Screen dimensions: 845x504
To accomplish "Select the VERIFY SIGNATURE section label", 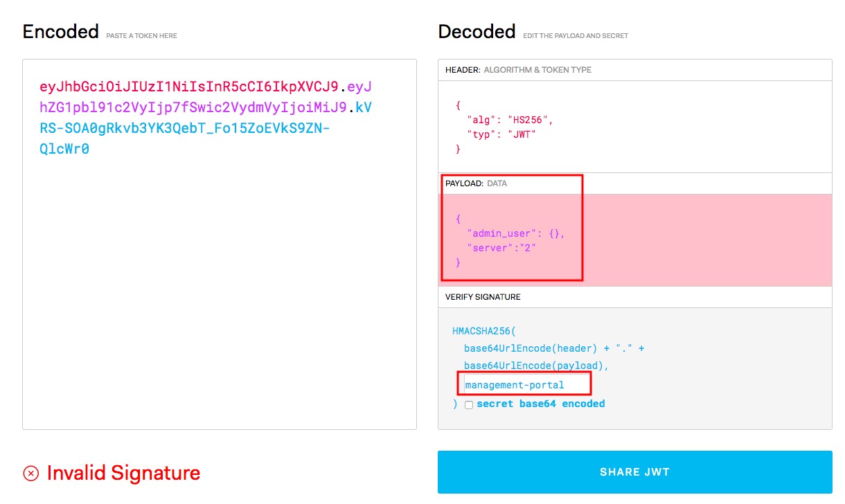I will click(483, 297).
